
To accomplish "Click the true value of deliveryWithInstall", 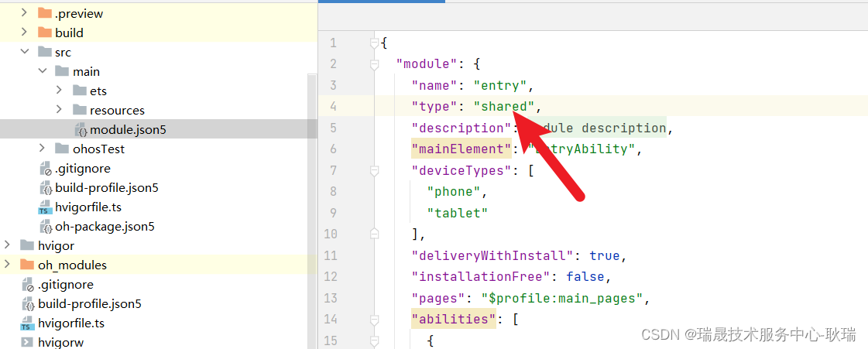I will [605, 255].
